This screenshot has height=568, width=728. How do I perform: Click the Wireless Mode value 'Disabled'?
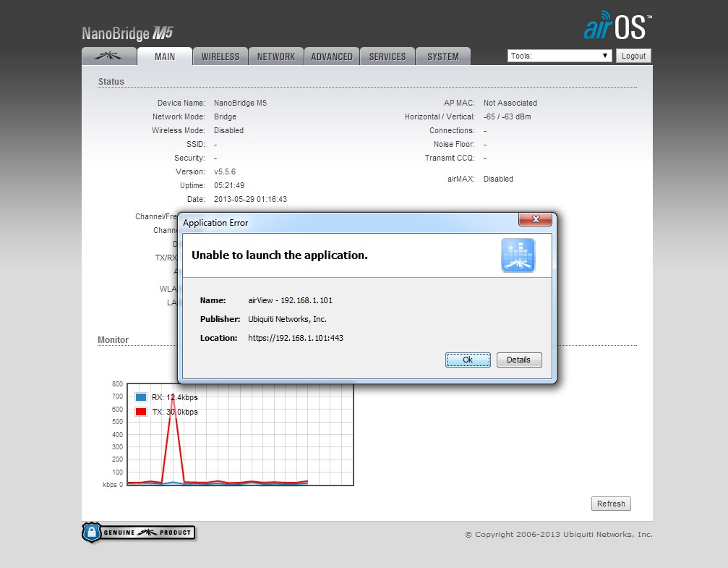[228, 131]
